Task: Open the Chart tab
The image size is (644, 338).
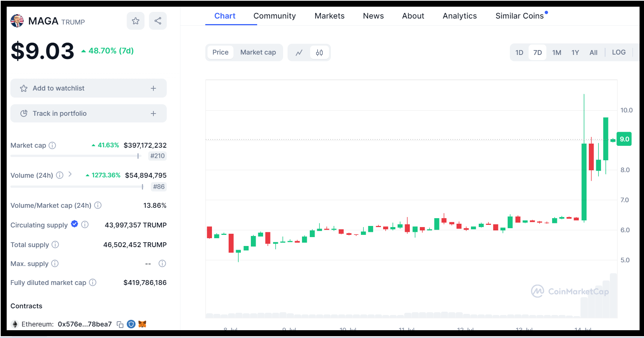Action: (225, 16)
